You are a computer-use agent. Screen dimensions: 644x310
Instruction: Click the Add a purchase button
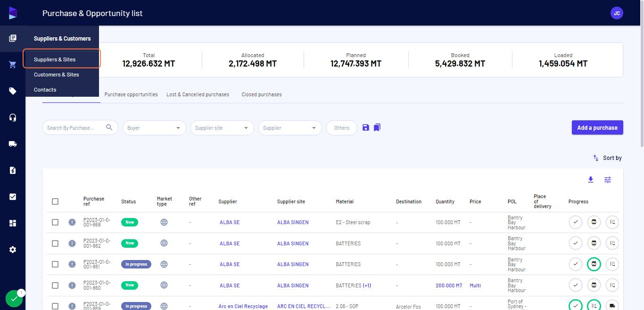(x=597, y=127)
